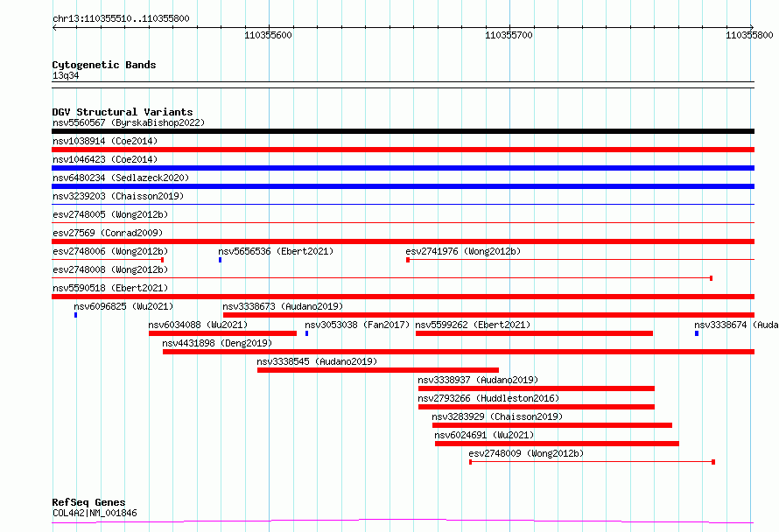Click the magenta COL4A2 gene track line

(403, 521)
